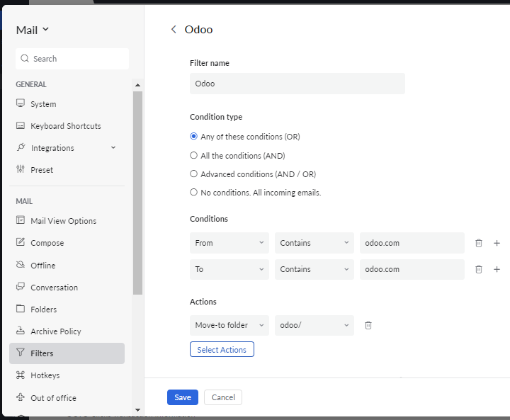Open Contains dropdown in To row
This screenshot has height=420, width=510.
click(314, 269)
